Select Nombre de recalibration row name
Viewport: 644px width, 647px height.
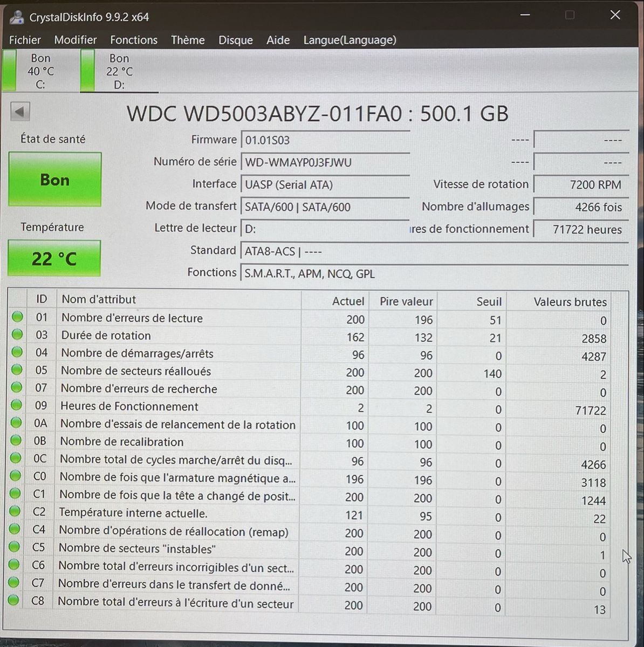pyautogui.click(x=121, y=442)
